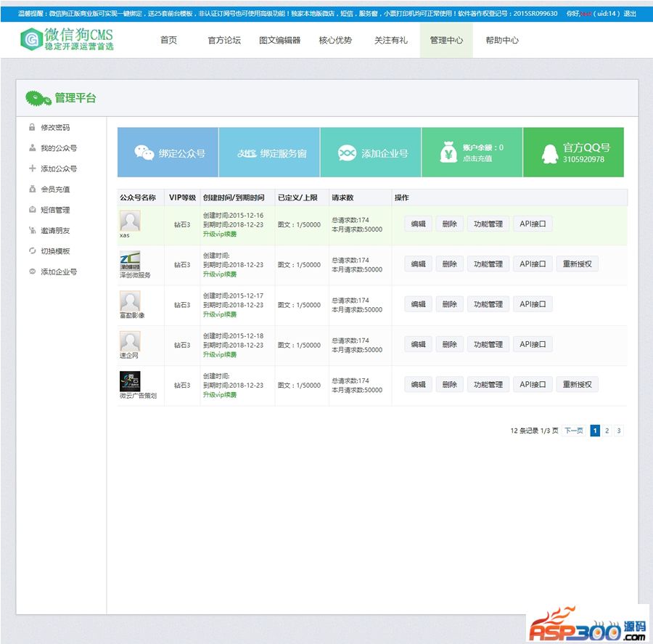
Task: Click the 官方QQ号 tile
Action: coord(573,152)
